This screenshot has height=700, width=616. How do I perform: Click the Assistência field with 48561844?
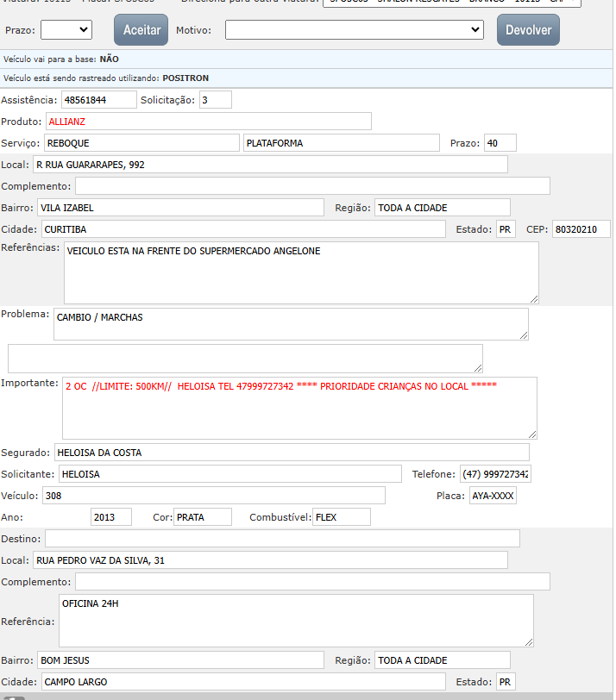tap(99, 100)
